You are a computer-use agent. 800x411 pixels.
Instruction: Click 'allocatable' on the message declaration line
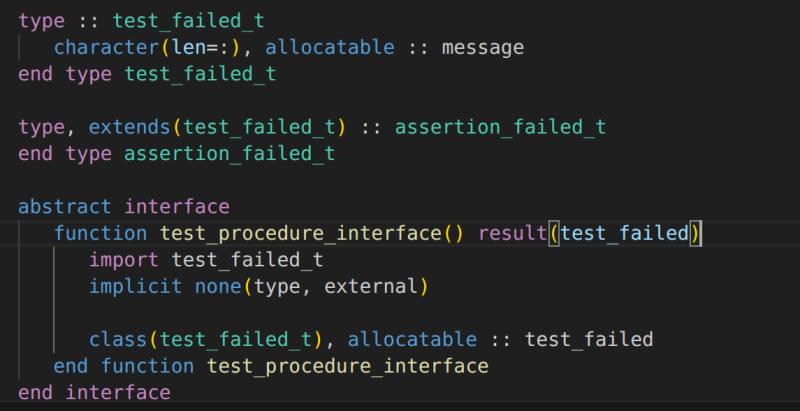[x=329, y=47]
